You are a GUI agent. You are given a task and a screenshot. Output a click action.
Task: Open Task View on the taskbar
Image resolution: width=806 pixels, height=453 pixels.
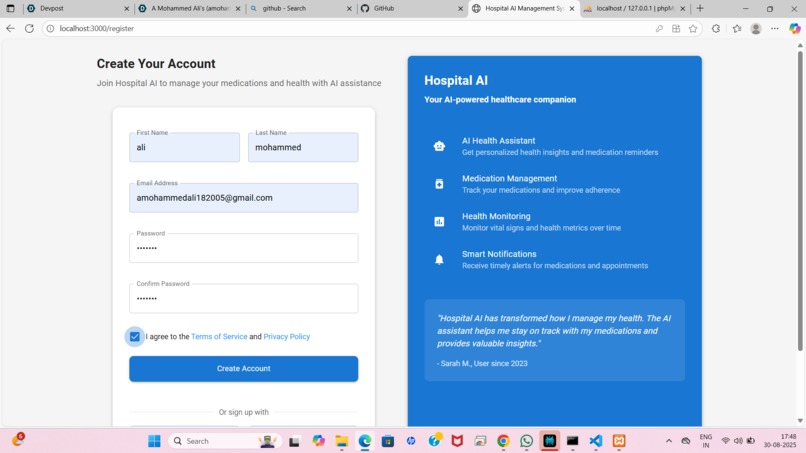pyautogui.click(x=295, y=441)
